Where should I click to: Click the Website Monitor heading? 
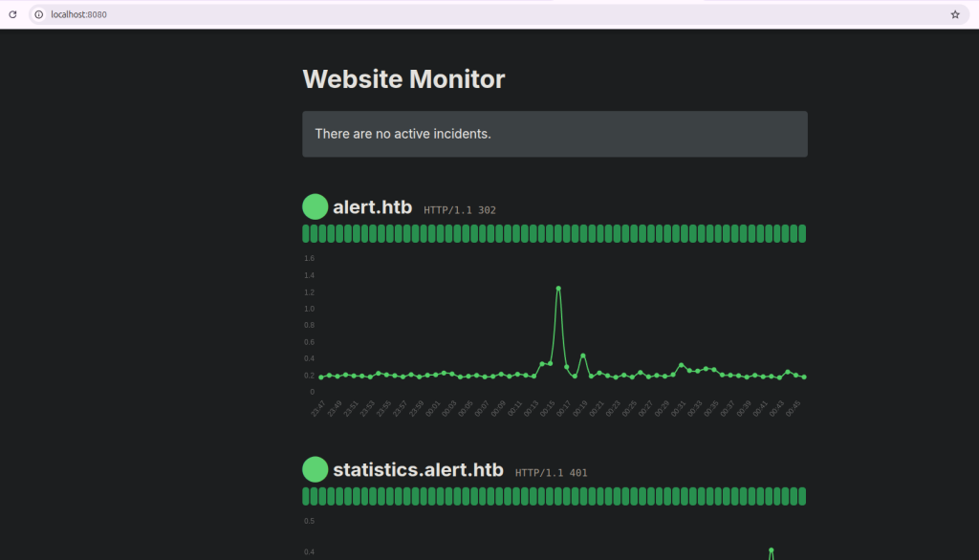(x=403, y=79)
